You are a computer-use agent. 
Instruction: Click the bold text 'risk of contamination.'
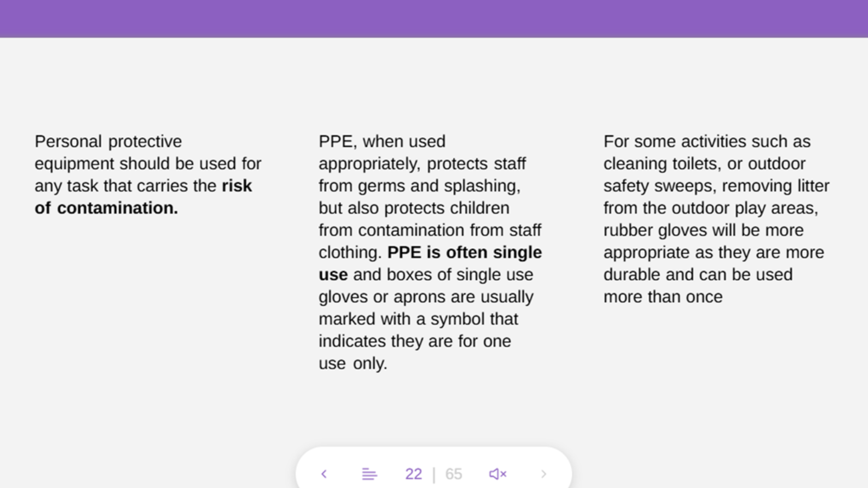point(143,197)
